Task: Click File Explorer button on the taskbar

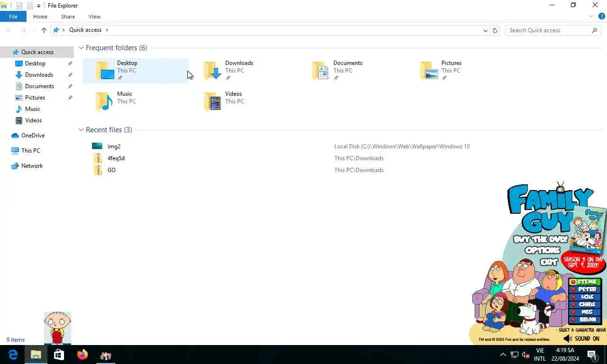Action: (x=36, y=355)
